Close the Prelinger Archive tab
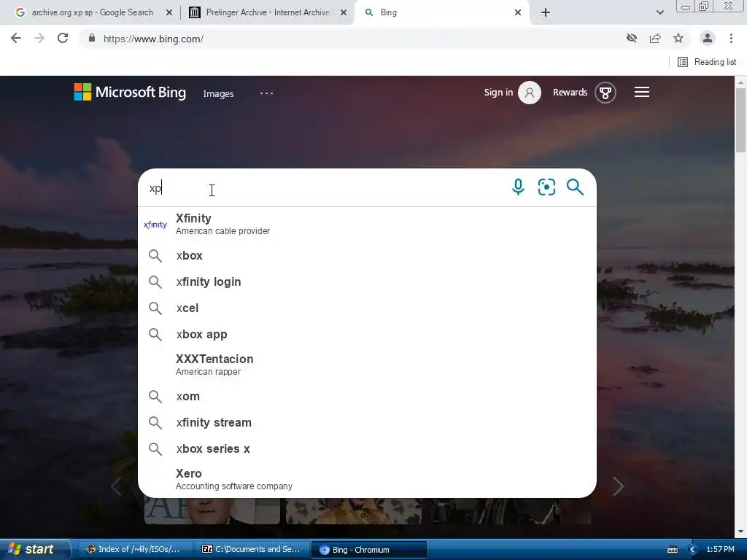 (x=344, y=12)
